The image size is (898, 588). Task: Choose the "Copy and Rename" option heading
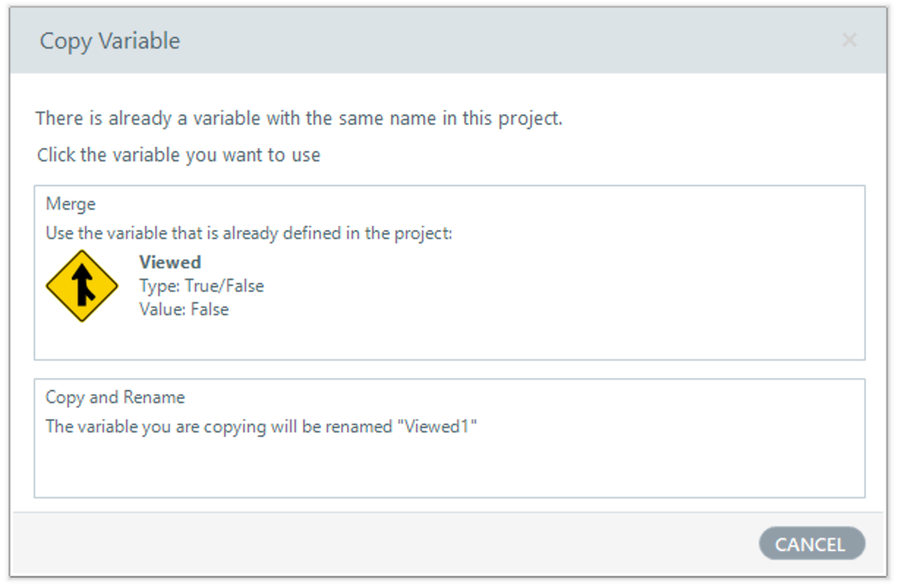click(115, 397)
